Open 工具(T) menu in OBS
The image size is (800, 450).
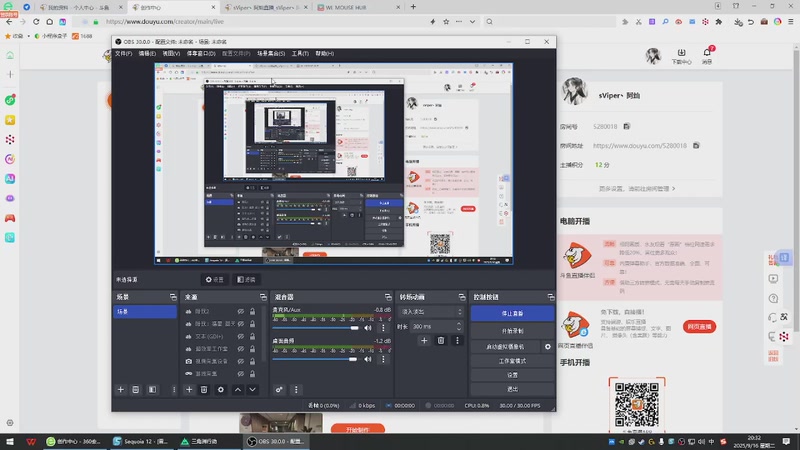pyautogui.click(x=300, y=54)
